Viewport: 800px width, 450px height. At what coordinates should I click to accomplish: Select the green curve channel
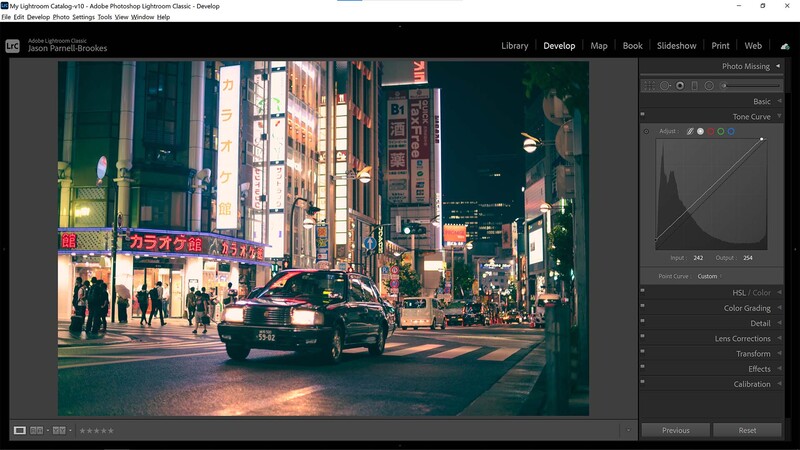point(721,131)
